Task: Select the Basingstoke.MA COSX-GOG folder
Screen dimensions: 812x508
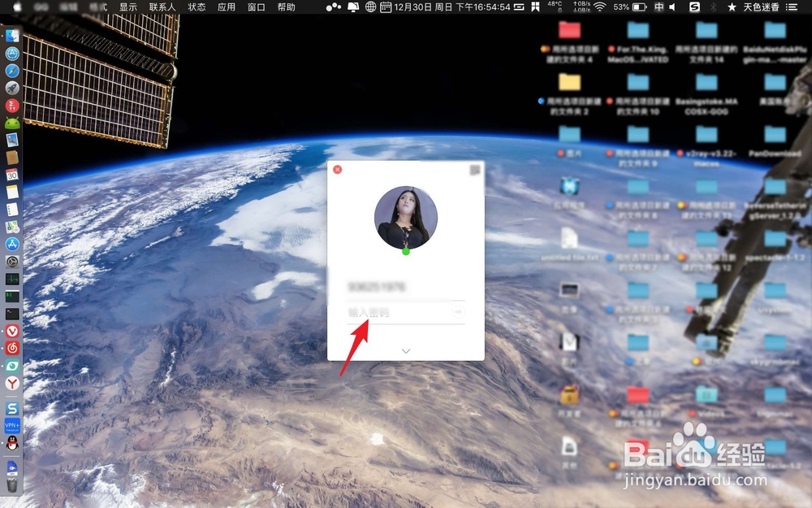Action: click(x=706, y=82)
